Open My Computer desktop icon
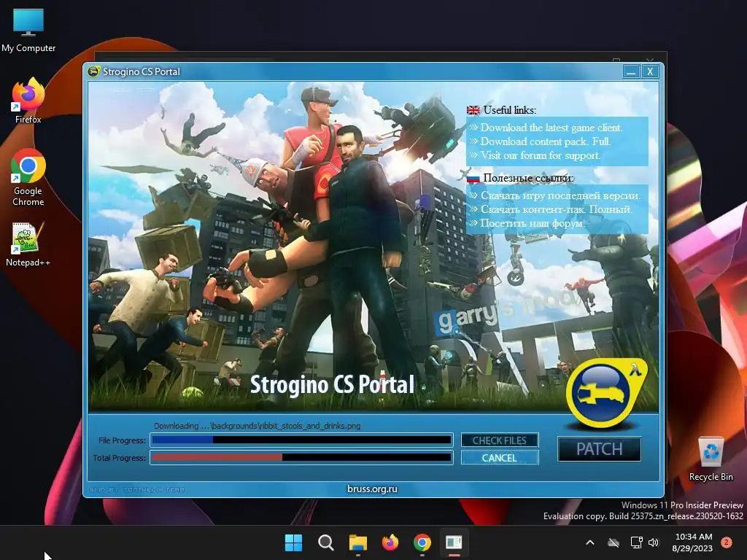747x560 pixels. click(28, 29)
